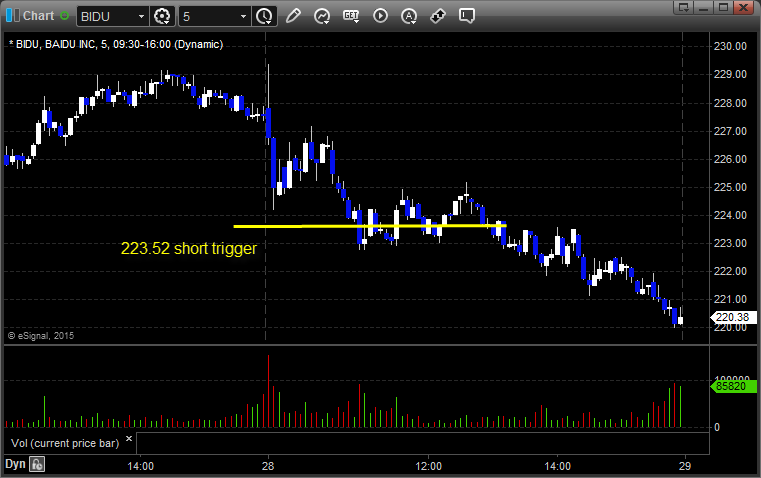Open the GET advanced studies menu
Viewport: 761px width, 478px height.
[x=351, y=16]
